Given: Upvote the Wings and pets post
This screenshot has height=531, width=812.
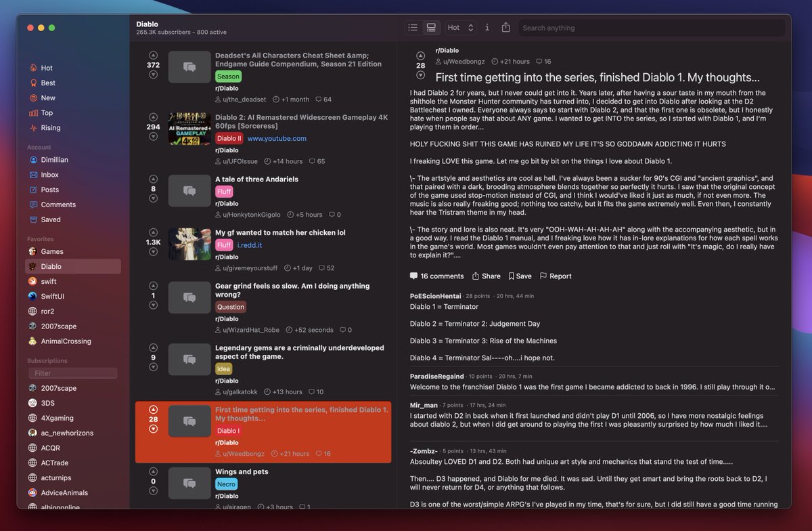Looking at the screenshot, I should coord(153,471).
